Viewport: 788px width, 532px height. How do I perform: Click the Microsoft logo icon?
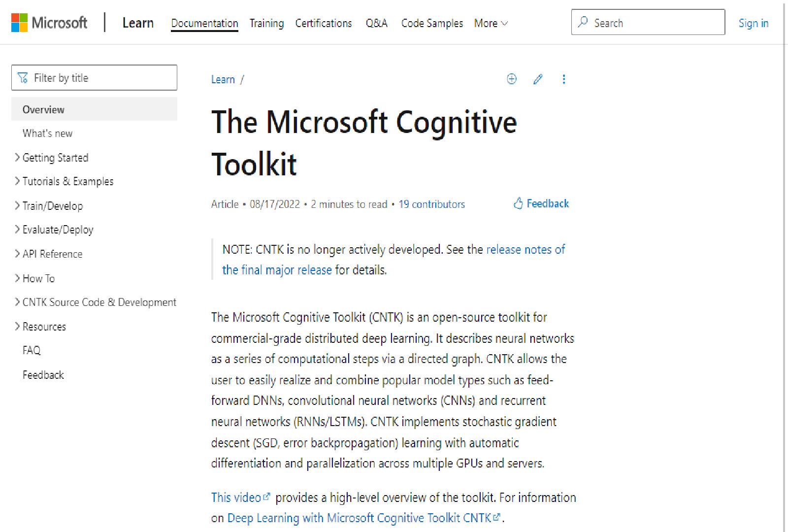20,23
